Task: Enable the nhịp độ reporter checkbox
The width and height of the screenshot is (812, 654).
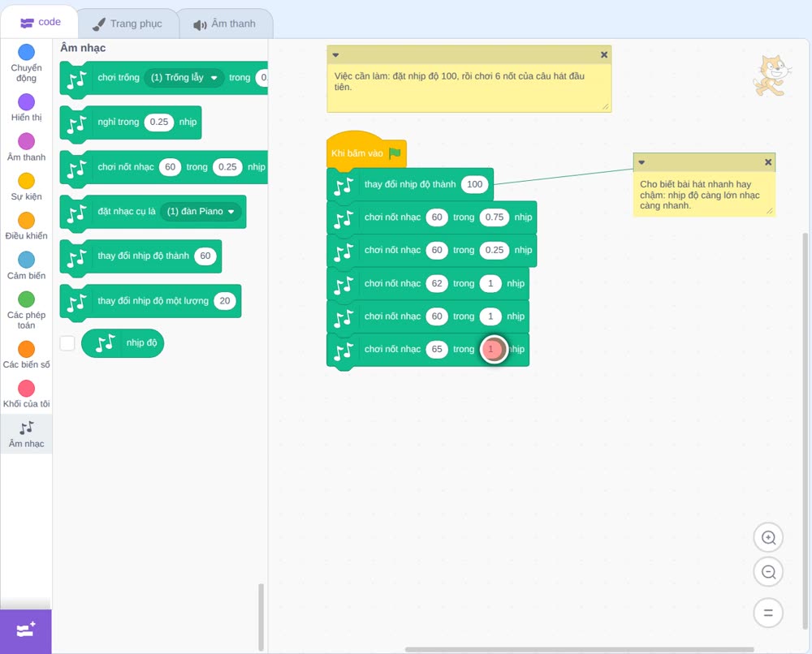Action: click(x=67, y=343)
